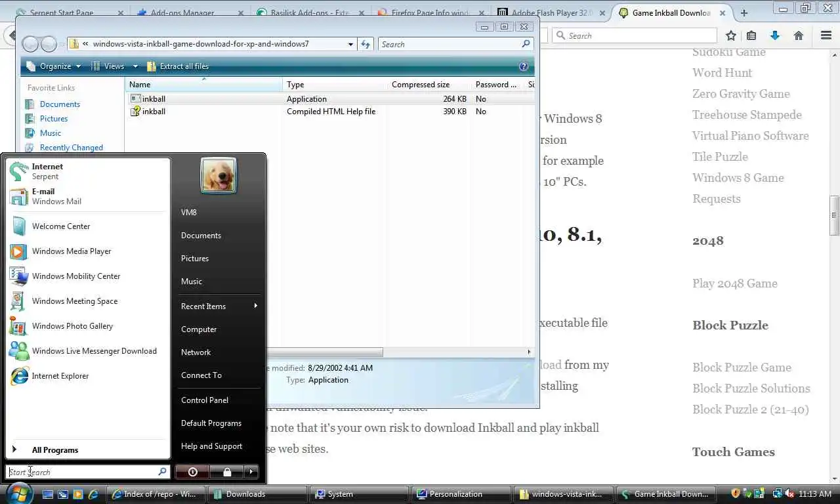840x504 pixels.
Task: Switch to Add-ons Manager tab
Action: tap(189, 12)
